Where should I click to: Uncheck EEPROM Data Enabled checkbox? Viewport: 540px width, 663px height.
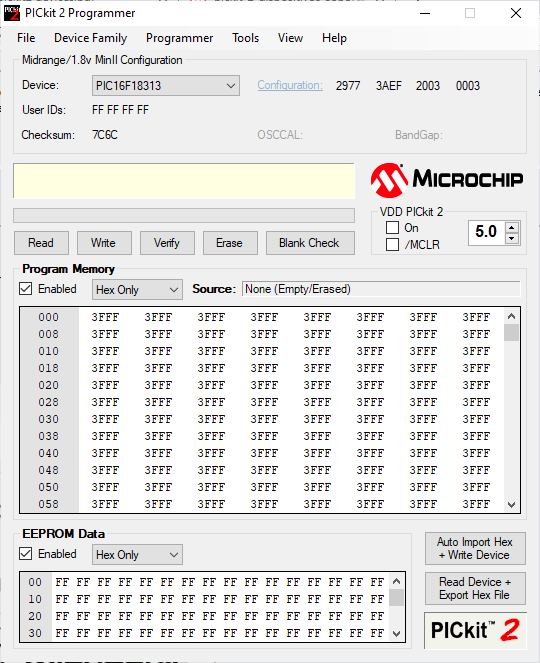click(x=26, y=553)
